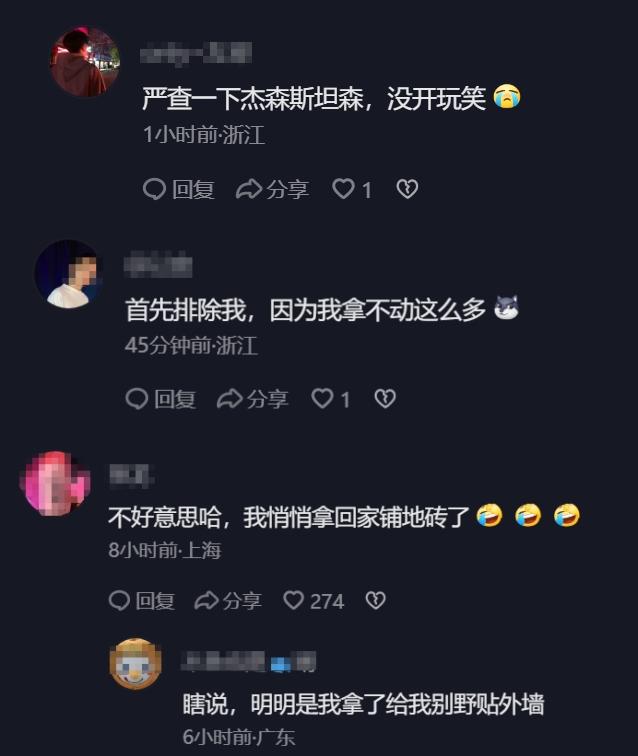Open blurred username above 首先排除我 comment
The image size is (638, 756).
(158, 265)
